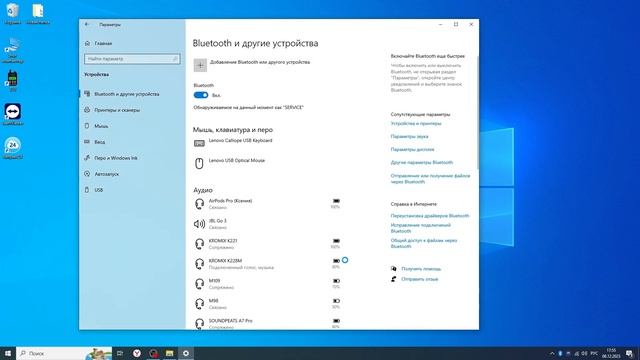
Task: Click the walkie-talkie desktop shortcut
Action: (13, 80)
